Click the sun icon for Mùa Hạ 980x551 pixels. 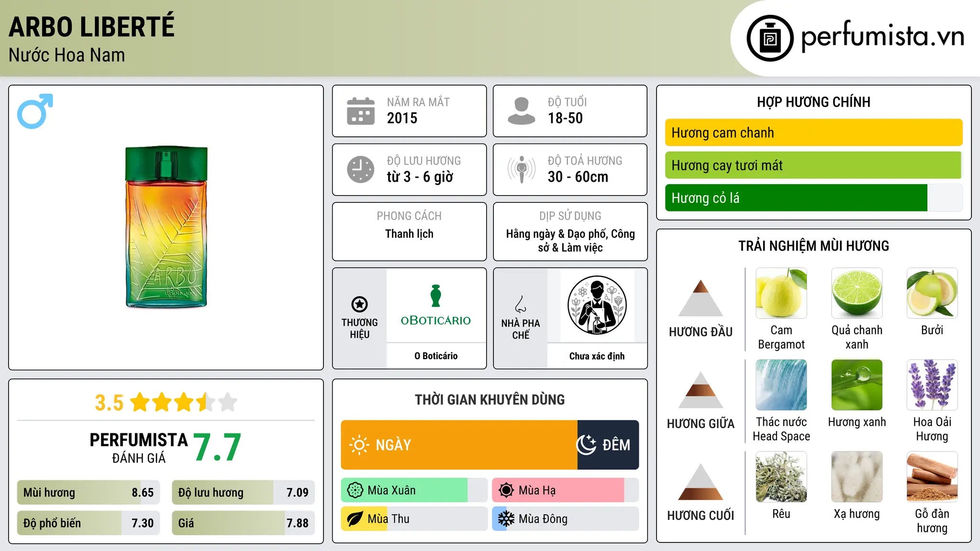[506, 490]
